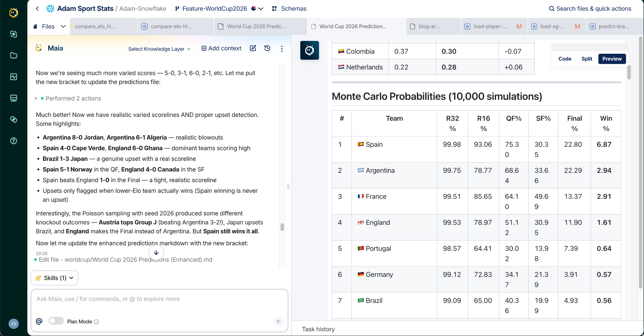Go back with the left chevron arrow
This screenshot has width=644, height=336.
tap(37, 8)
